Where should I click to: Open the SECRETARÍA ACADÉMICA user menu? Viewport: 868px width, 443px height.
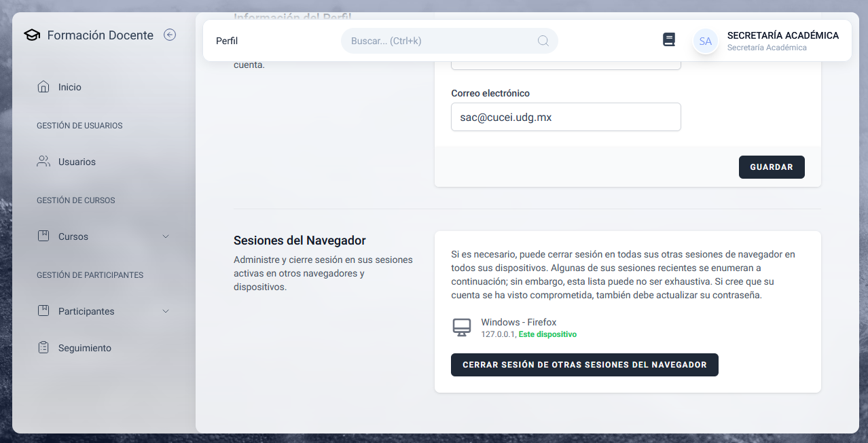point(782,40)
